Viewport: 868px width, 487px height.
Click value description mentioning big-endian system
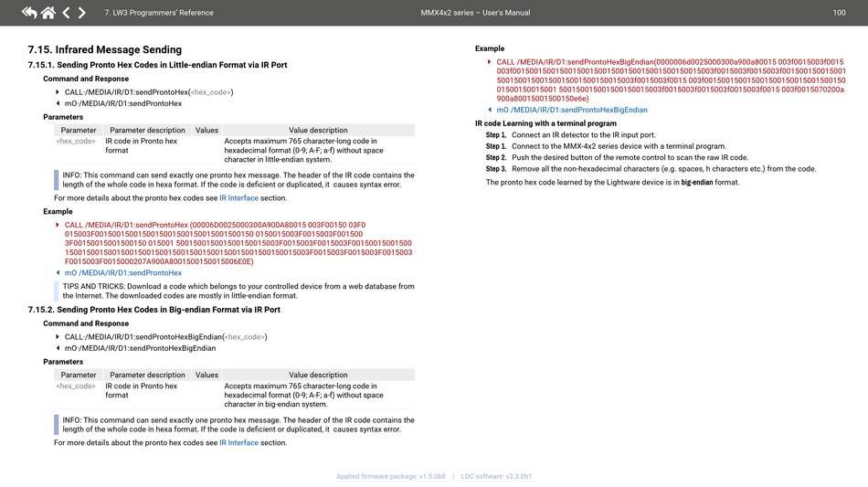(303, 395)
